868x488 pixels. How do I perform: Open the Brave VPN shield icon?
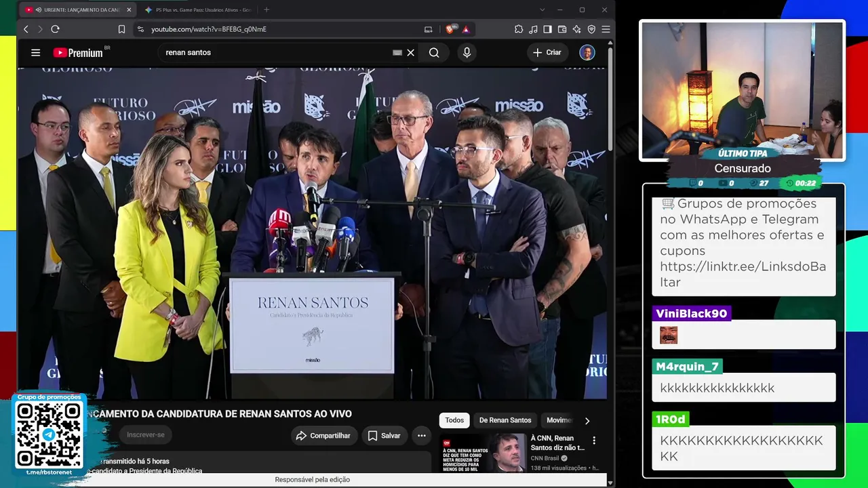tap(591, 29)
